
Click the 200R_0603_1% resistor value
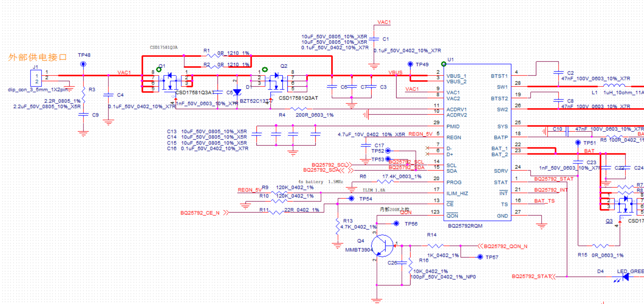315,115
